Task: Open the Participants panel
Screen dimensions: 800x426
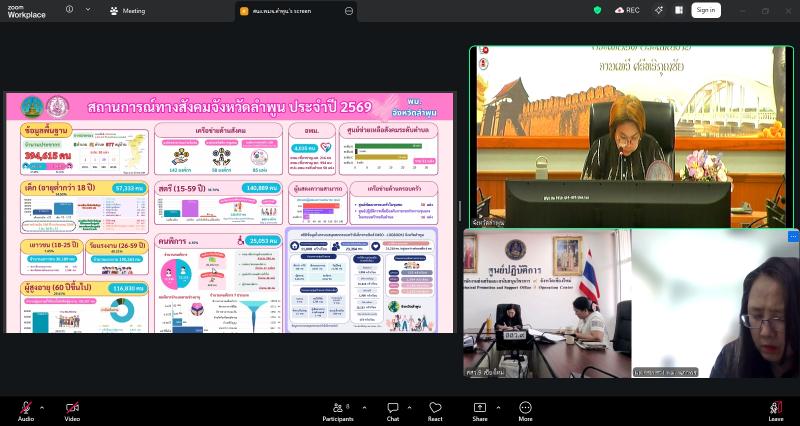Action: tap(338, 411)
